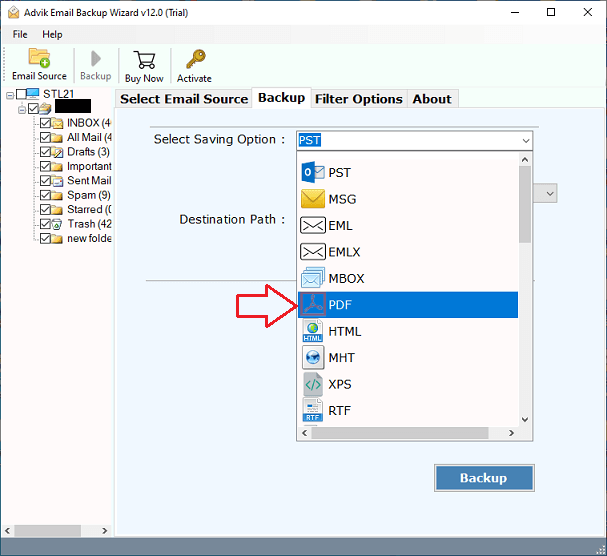Choose XPS text in saving options
This screenshot has height=556, width=607.
340,384
